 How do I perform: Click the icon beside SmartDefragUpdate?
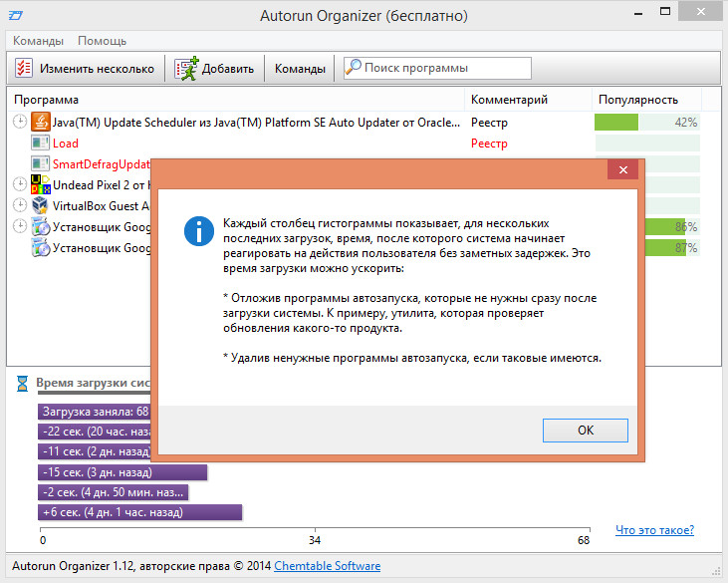tap(41, 163)
